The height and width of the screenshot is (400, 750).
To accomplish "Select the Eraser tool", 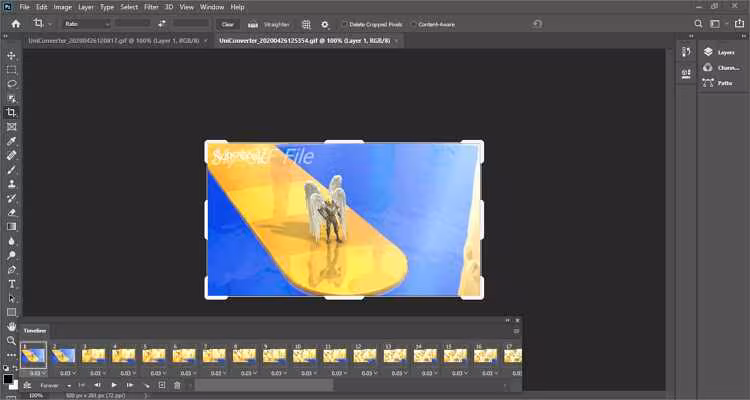I will (11, 212).
